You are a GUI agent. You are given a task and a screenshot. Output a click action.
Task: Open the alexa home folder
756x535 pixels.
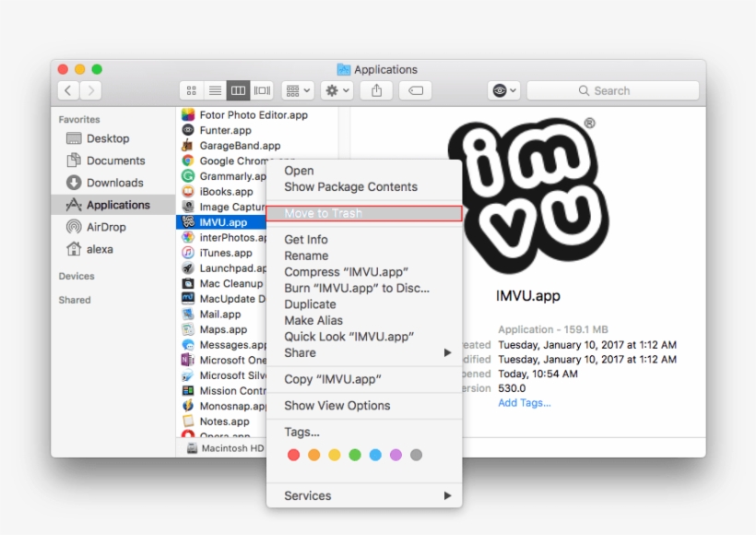(x=113, y=249)
